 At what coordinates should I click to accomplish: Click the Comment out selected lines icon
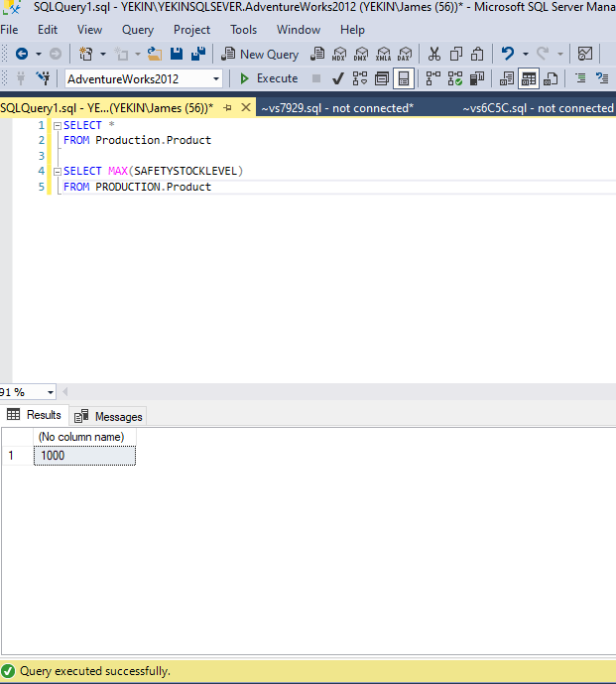coord(580,78)
